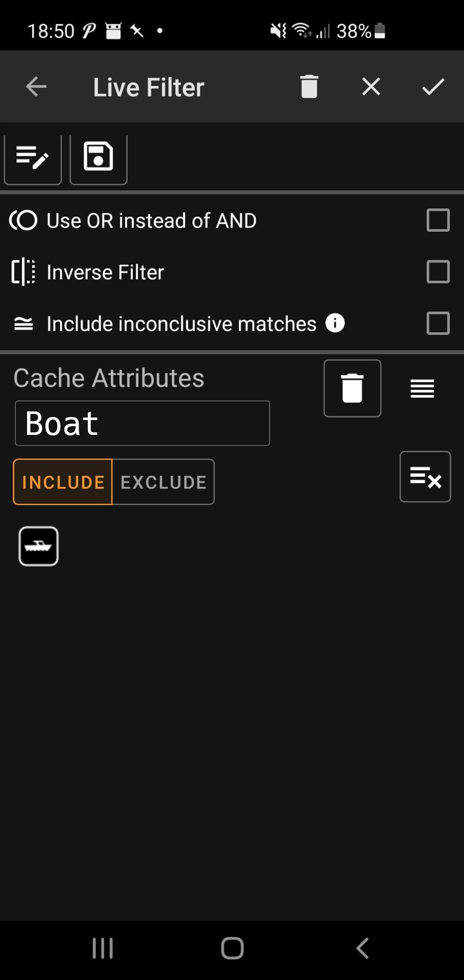Cancel filtering with the X
This screenshot has height=980, width=464.
[371, 87]
